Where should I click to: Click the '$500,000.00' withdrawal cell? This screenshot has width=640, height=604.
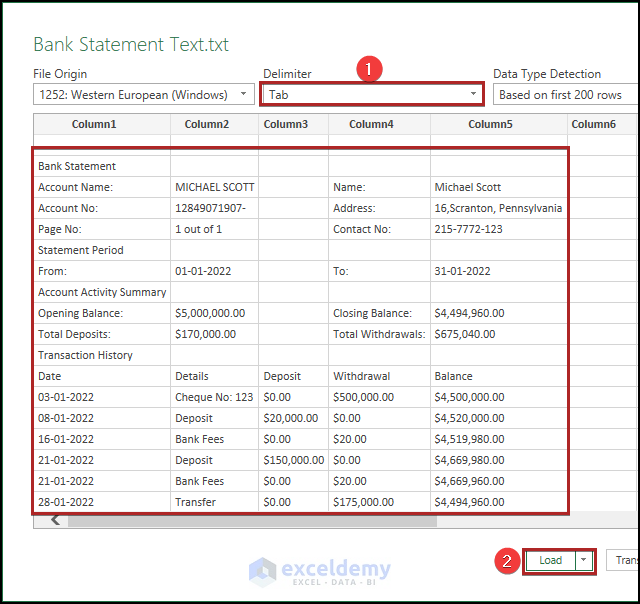(x=379, y=397)
